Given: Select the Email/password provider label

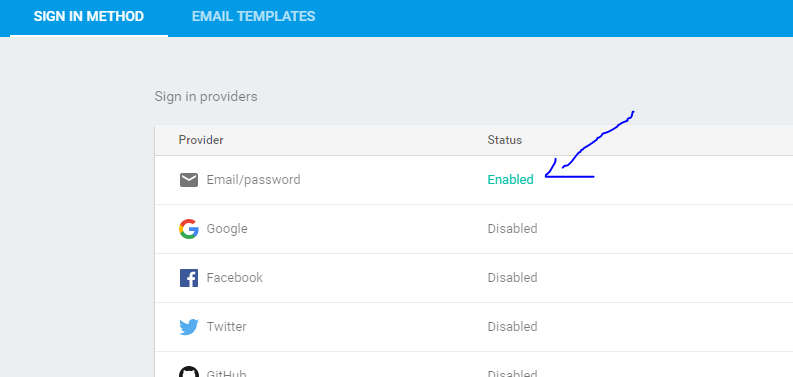Looking at the screenshot, I should pyautogui.click(x=253, y=180).
